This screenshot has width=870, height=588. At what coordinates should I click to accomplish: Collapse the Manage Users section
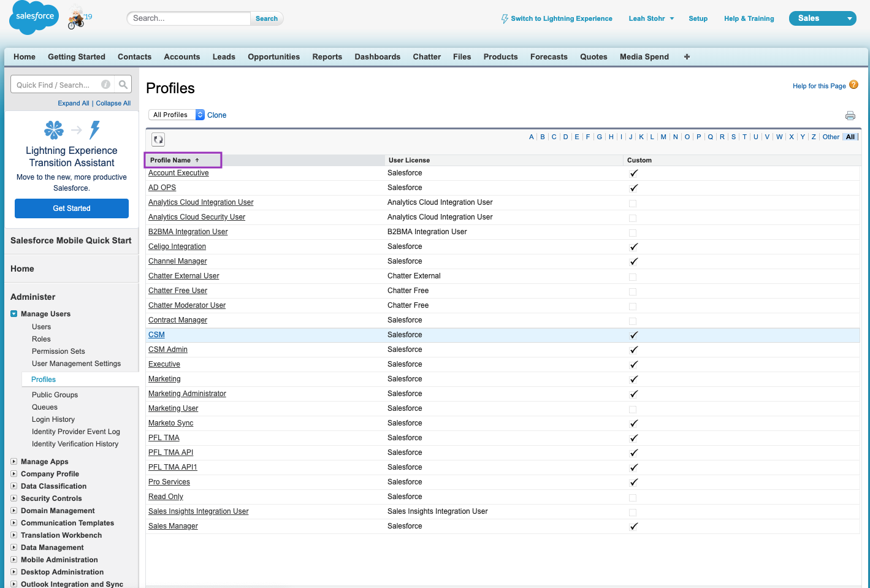click(x=14, y=314)
